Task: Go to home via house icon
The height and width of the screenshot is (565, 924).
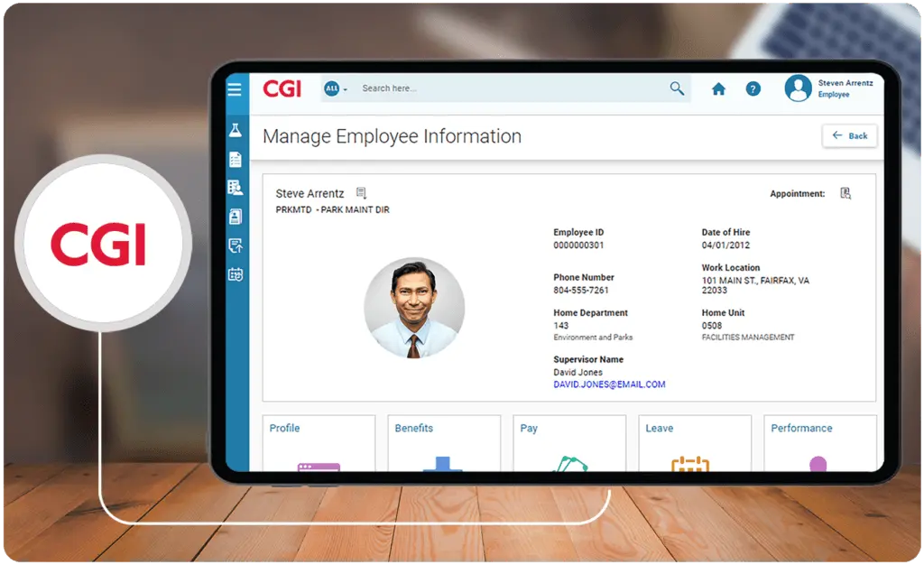Action: click(x=718, y=89)
